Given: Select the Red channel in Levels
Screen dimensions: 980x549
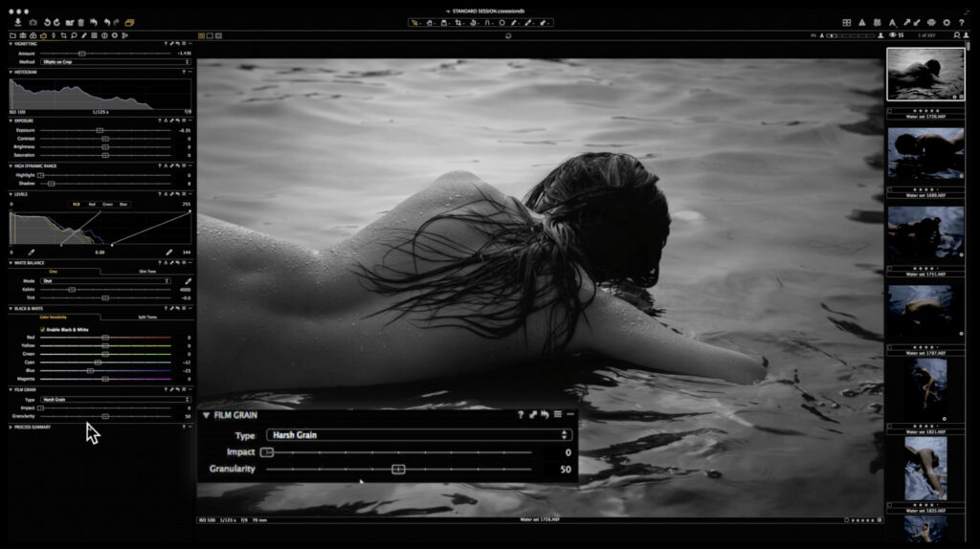Looking at the screenshot, I should click(92, 205).
